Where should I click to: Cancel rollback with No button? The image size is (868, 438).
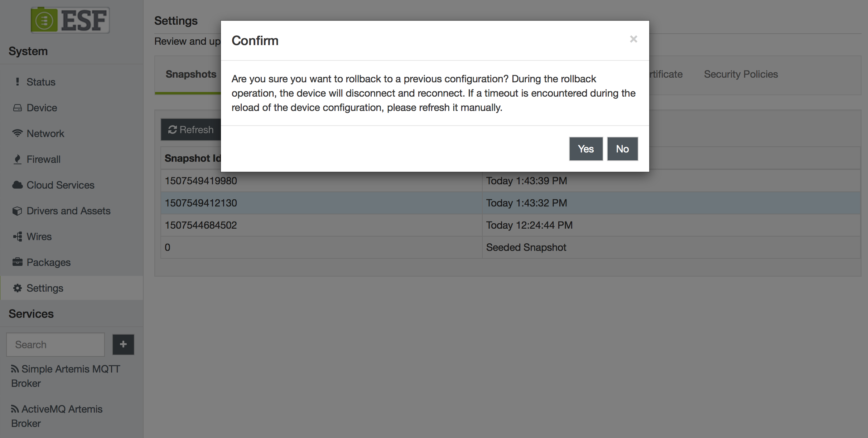pos(622,149)
